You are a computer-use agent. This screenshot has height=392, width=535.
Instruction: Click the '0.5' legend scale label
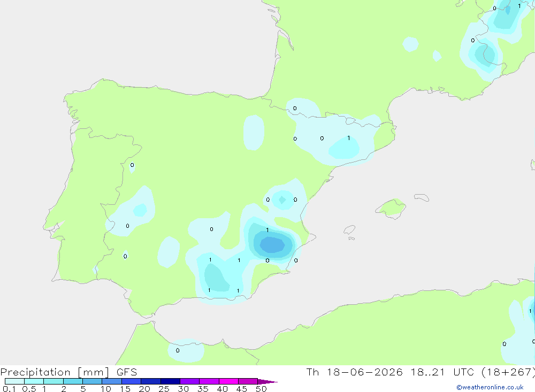[x=29, y=389]
